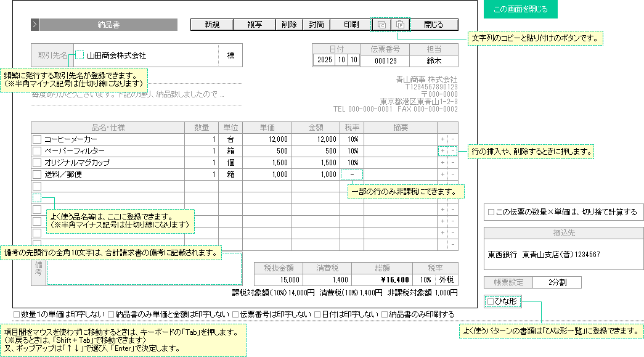Viewport: 644px width, 357px height.
Task: Click the 削除 delete button
Action: pyautogui.click(x=289, y=25)
